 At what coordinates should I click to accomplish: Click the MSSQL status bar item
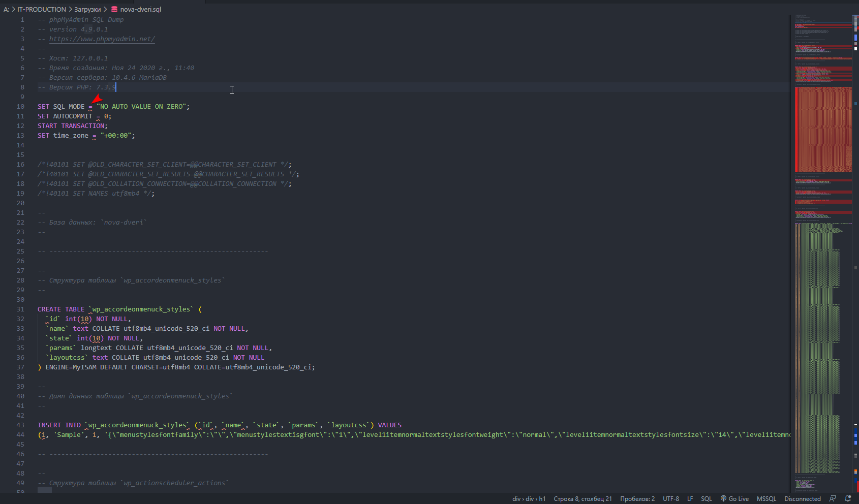click(766, 498)
